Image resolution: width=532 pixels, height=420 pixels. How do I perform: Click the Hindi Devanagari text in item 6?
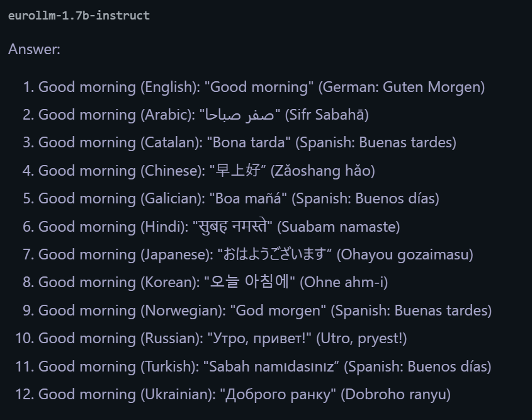coord(234,226)
